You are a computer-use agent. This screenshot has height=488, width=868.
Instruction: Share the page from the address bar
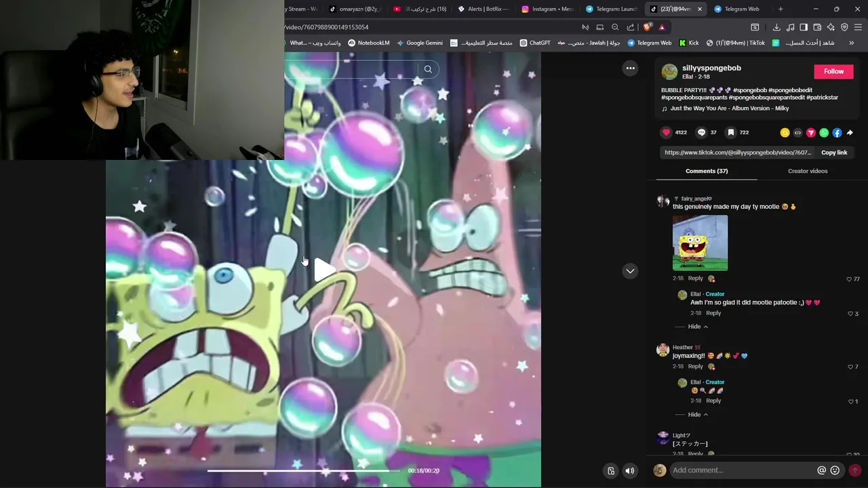pos(631,27)
